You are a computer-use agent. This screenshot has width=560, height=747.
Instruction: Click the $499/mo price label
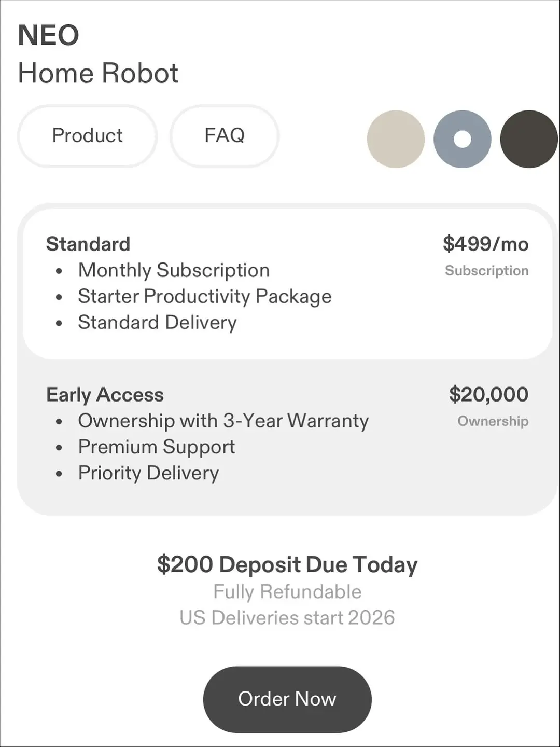coord(485,244)
